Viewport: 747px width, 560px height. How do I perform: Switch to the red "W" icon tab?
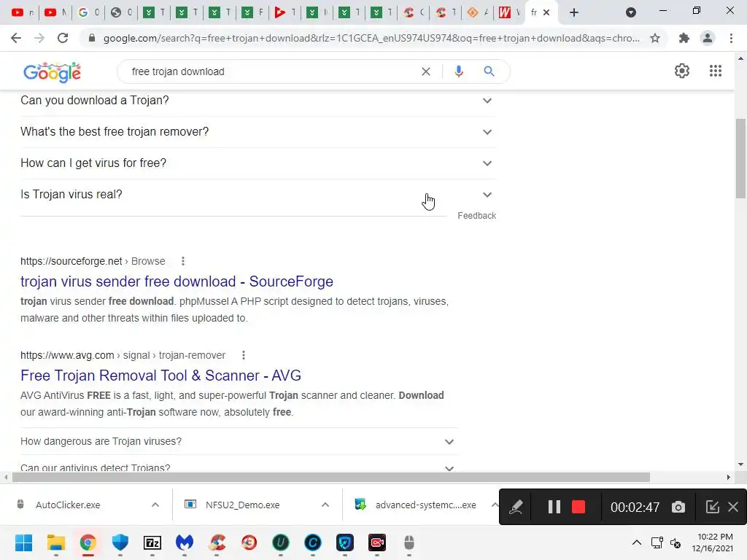coord(509,12)
